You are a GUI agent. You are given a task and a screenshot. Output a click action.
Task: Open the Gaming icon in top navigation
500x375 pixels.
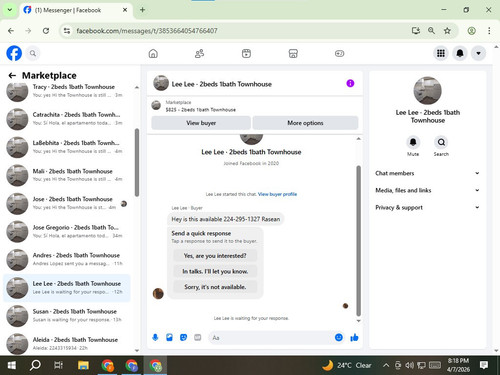[x=339, y=53]
